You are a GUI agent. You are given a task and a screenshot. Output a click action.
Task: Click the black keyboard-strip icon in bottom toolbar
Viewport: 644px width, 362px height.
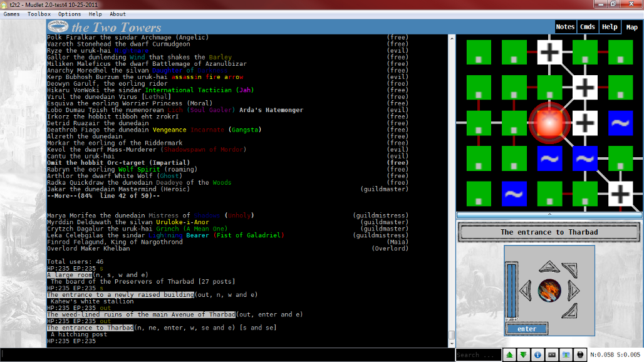[551, 354]
